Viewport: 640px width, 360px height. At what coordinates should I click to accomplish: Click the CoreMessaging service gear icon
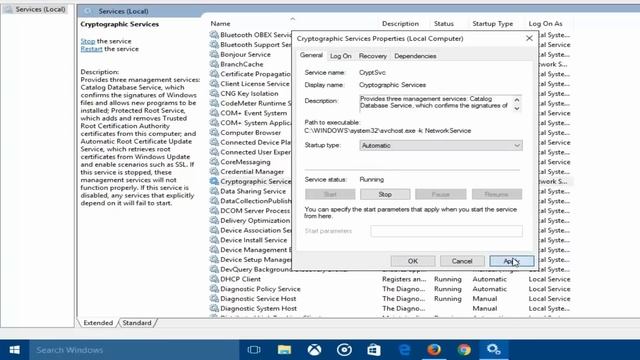tap(214, 162)
